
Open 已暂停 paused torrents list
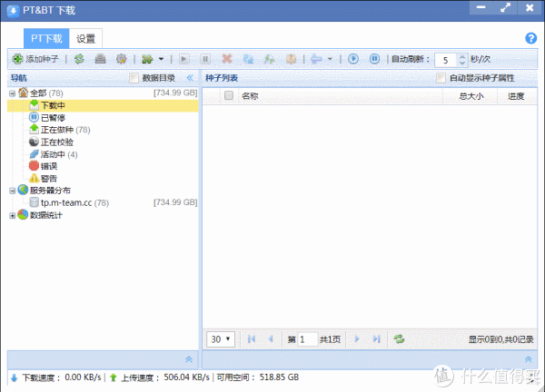(x=52, y=118)
